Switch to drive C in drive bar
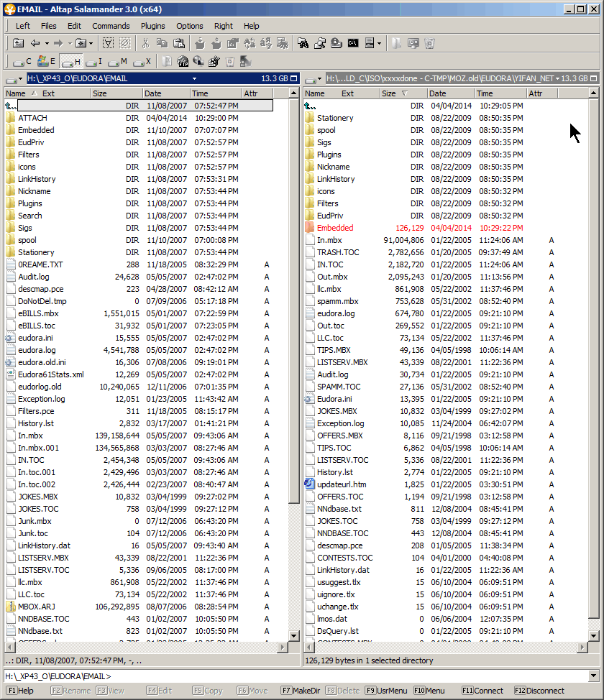 22,62
